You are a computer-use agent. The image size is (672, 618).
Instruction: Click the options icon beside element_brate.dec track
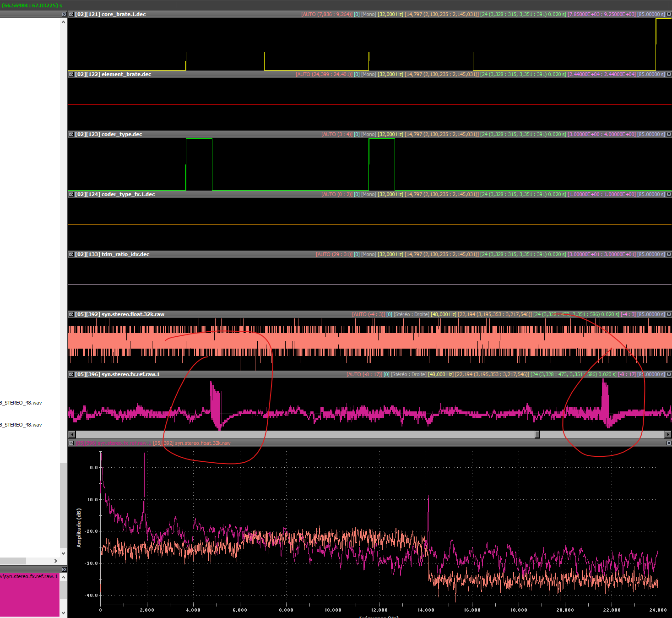coord(71,74)
